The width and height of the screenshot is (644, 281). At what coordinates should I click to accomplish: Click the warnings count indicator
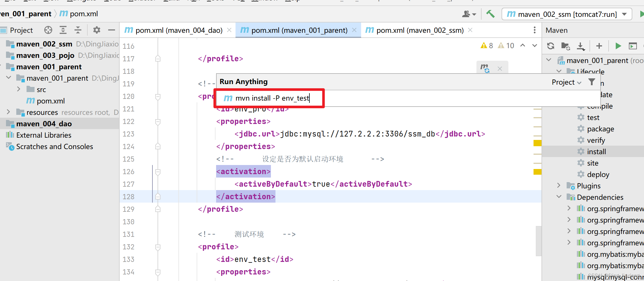click(487, 46)
